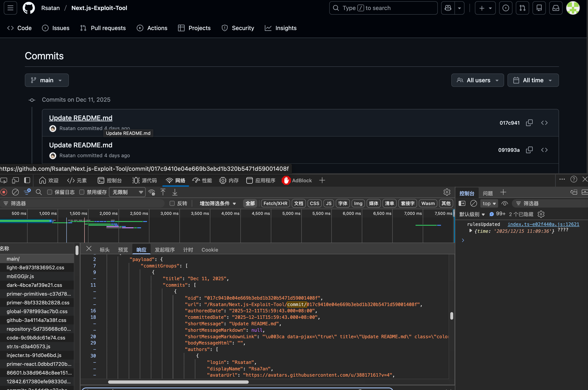Enable the 禁用缓存 checkbox
The height and width of the screenshot is (390, 588).
click(82, 192)
